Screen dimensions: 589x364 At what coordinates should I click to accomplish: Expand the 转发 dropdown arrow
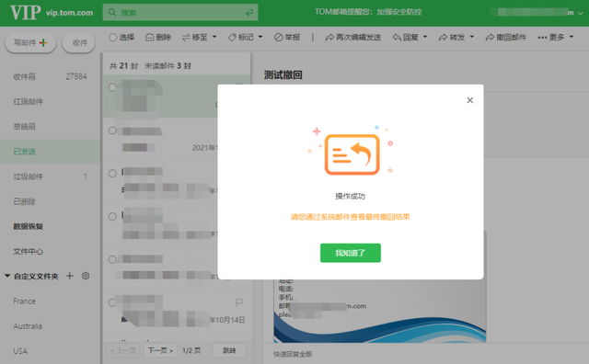[x=472, y=37]
